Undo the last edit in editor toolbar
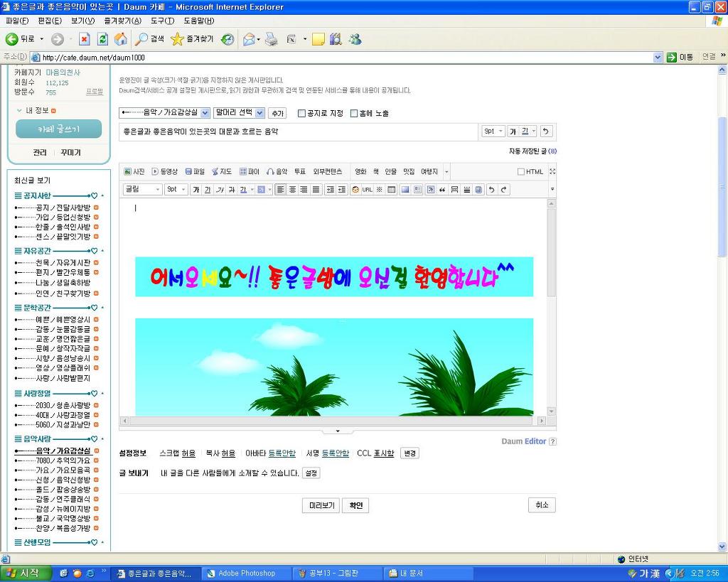 pyautogui.click(x=491, y=190)
